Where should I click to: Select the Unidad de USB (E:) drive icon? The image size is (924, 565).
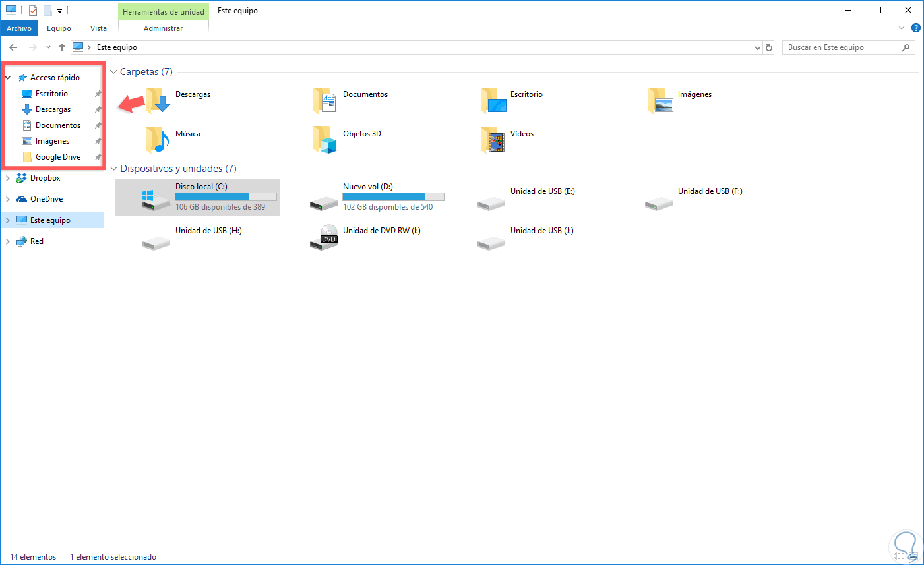491,202
